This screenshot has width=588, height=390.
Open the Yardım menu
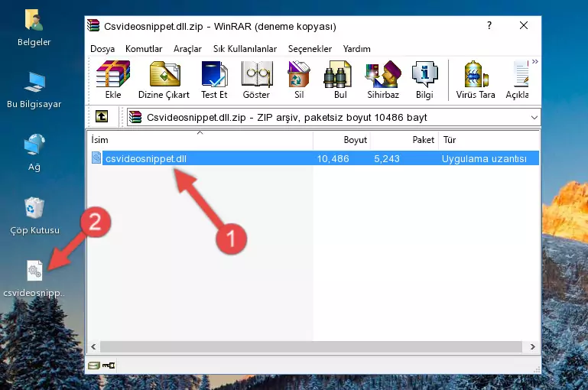tap(356, 49)
